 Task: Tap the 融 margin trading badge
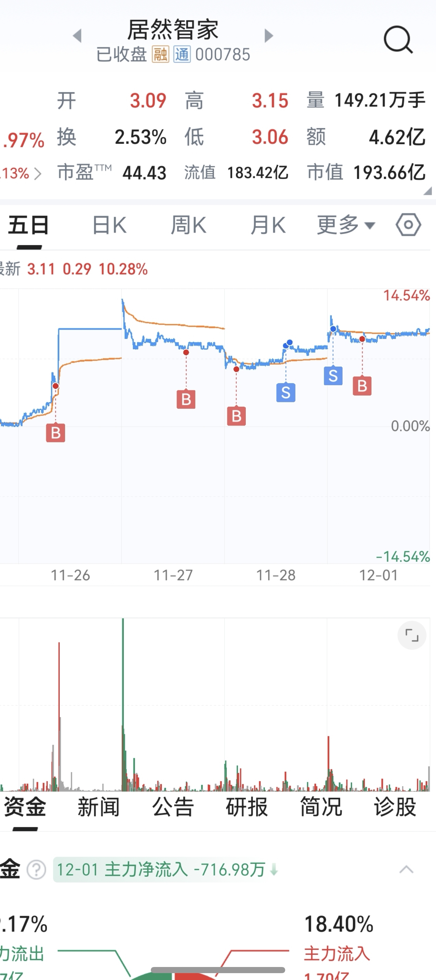(x=160, y=54)
